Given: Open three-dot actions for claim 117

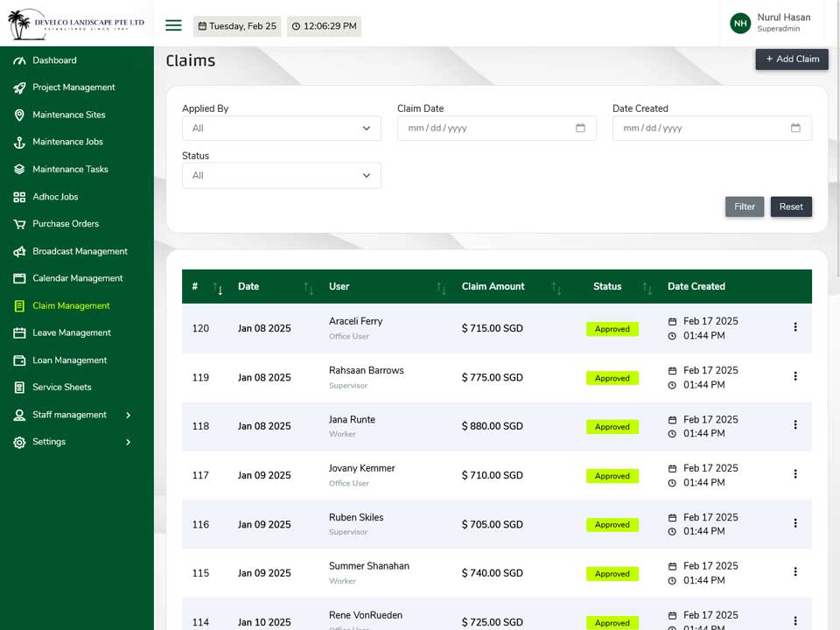Looking at the screenshot, I should point(795,474).
